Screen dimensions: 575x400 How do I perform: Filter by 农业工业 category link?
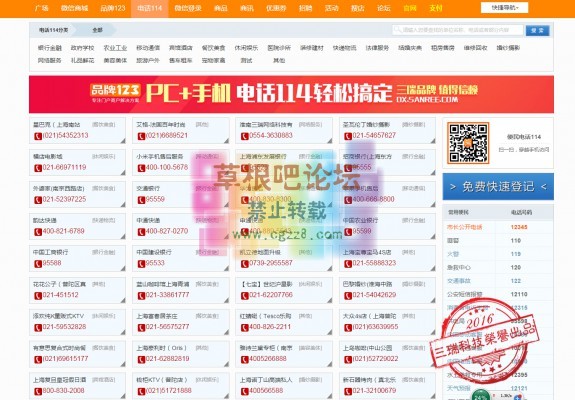click(x=115, y=48)
